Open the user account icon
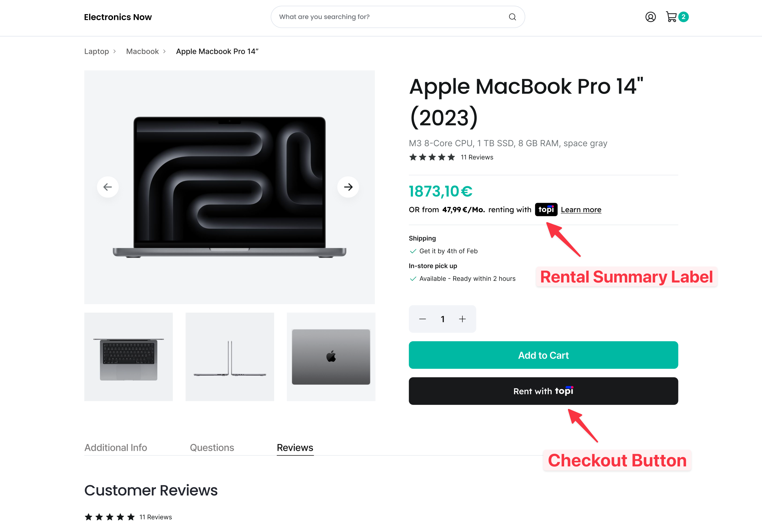This screenshot has height=532, width=762. 650,17
